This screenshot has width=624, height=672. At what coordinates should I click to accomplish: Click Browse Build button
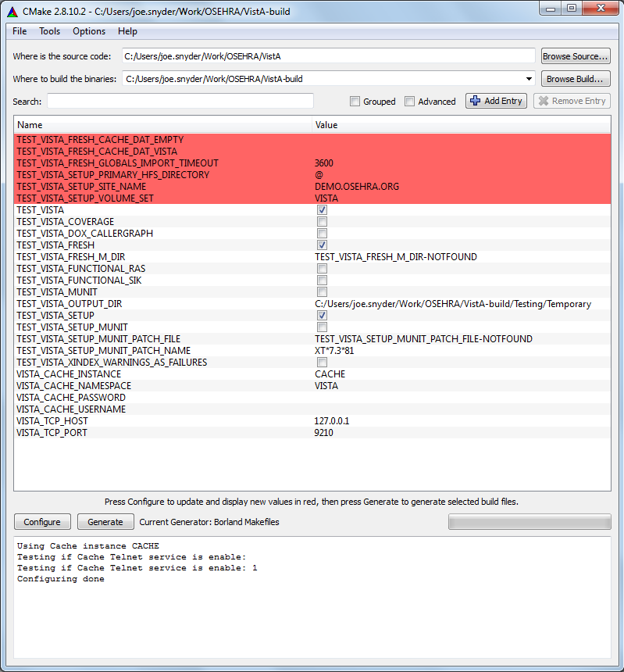[576, 79]
